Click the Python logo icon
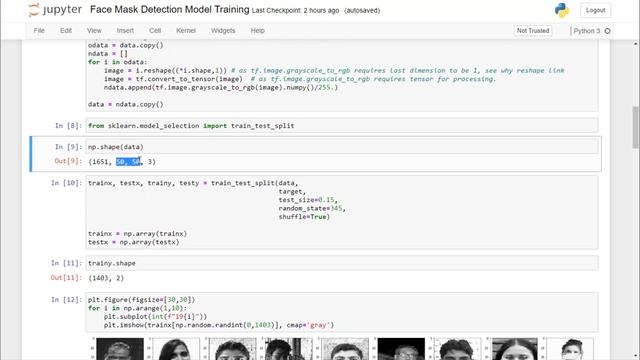 point(562,10)
